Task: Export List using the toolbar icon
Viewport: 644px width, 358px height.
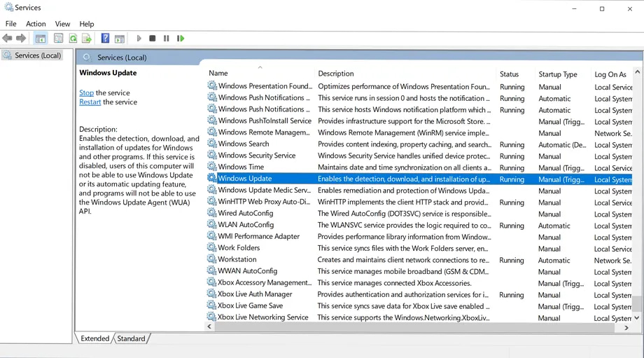Action: tap(87, 39)
